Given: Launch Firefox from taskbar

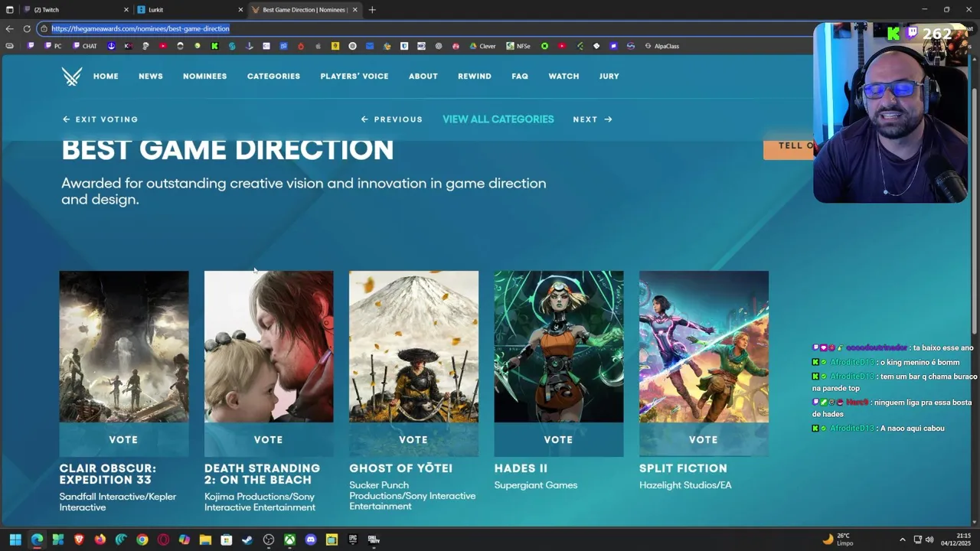Looking at the screenshot, I should [100, 540].
